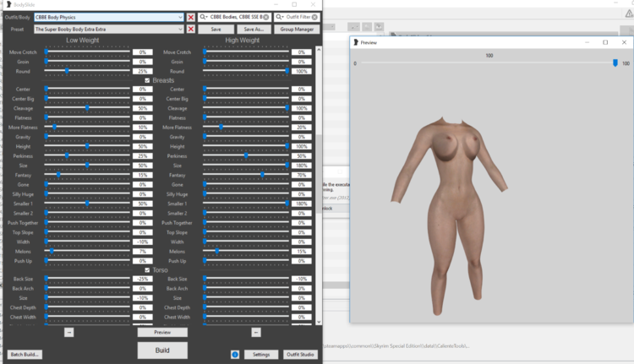Click slider panel scroll down arrow
Image resolution: width=634 pixels, height=364 pixels.
tap(319, 322)
